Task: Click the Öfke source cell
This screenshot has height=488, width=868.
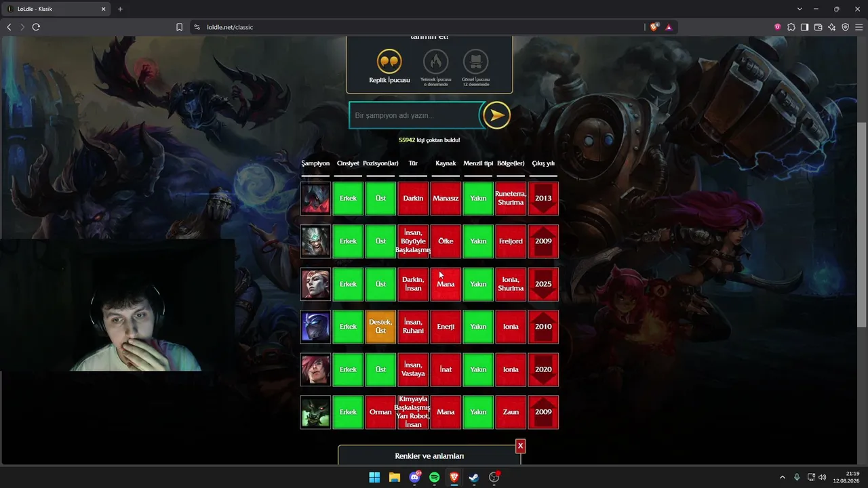Action: pos(446,241)
